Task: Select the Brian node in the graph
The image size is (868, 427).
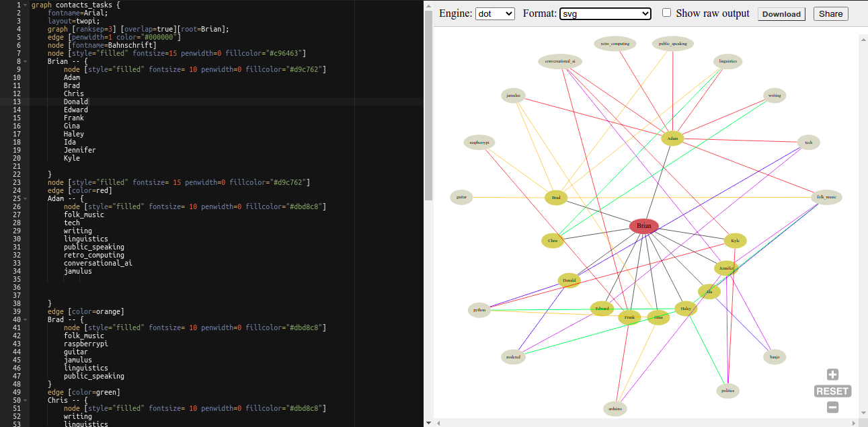Action: (643, 226)
